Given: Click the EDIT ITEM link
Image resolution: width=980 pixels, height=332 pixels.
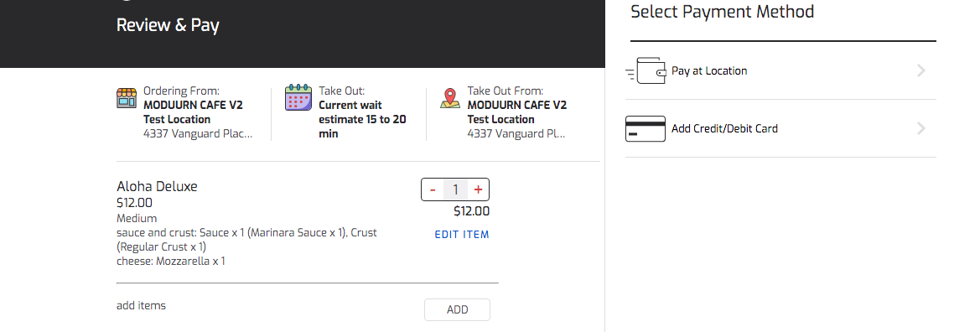Looking at the screenshot, I should (x=462, y=235).
